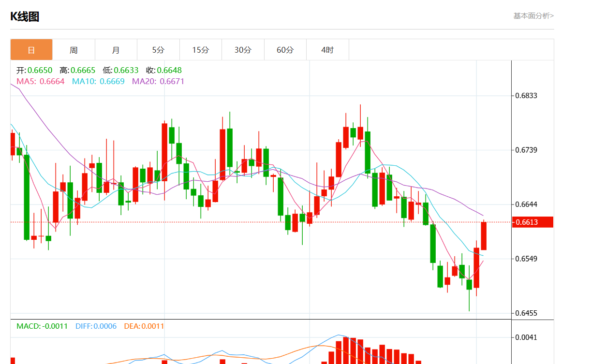Open the 5分 timeframe tab

coord(158,50)
